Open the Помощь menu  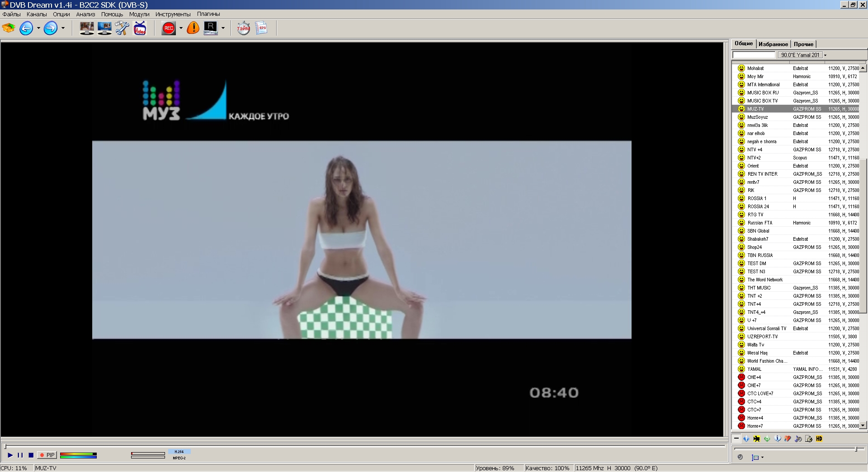click(112, 14)
